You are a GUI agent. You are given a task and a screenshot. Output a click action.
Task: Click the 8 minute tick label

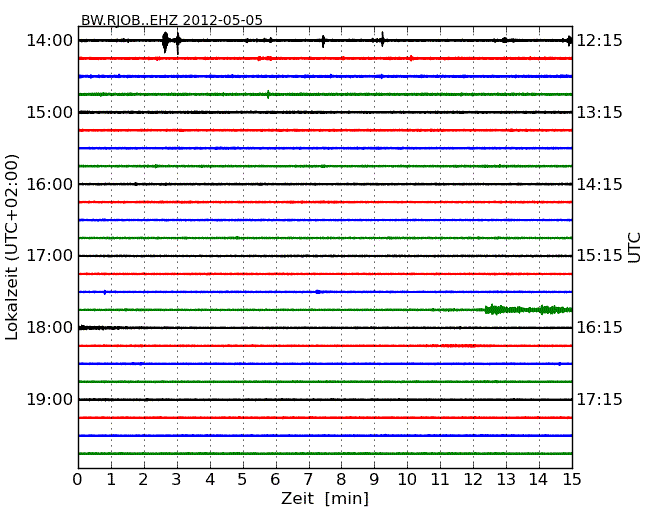341,480
